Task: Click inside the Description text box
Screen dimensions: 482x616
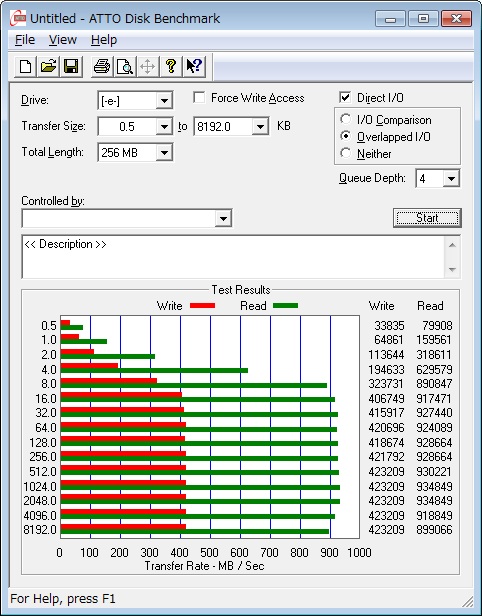Action: click(x=234, y=257)
